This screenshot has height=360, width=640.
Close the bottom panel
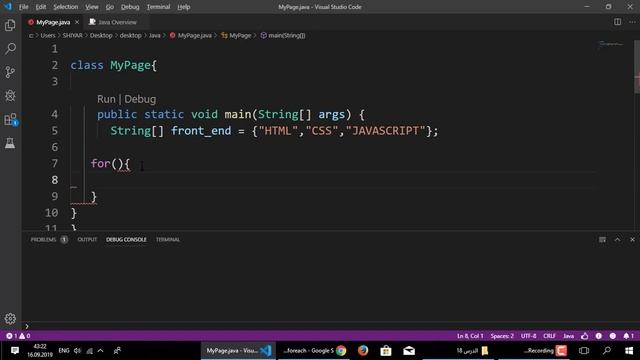[632, 240]
